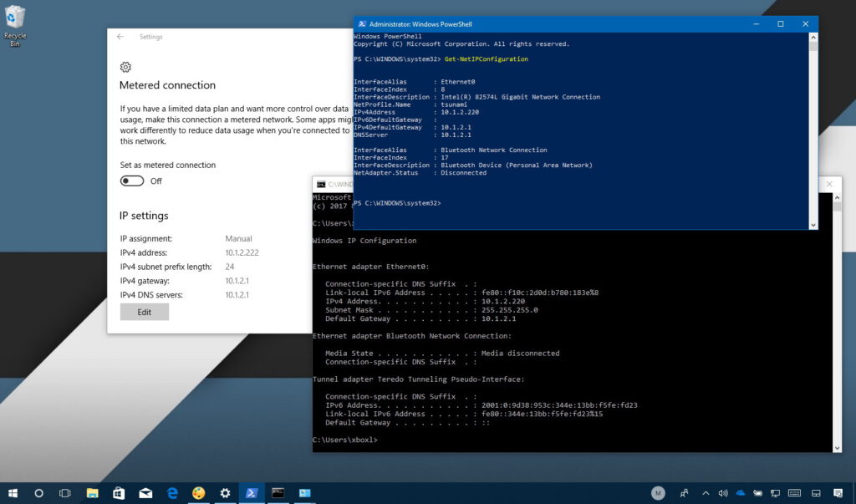Click the Edit button under IP settings
Screen dimensions: 856x504
point(144,312)
